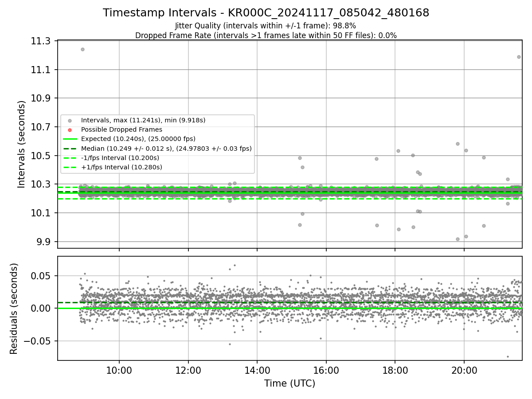This screenshot has width=532, height=399.
Task: Select the 'Jitter Quality' 98.8% subtitle line
Action: coord(266,26)
